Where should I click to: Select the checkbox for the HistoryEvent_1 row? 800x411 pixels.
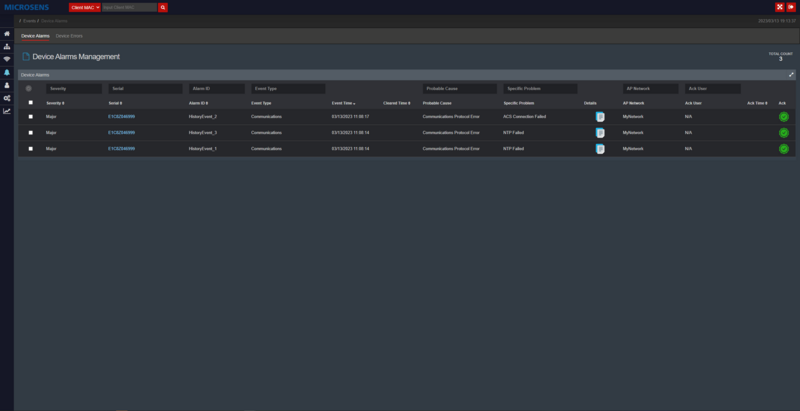pyautogui.click(x=31, y=148)
